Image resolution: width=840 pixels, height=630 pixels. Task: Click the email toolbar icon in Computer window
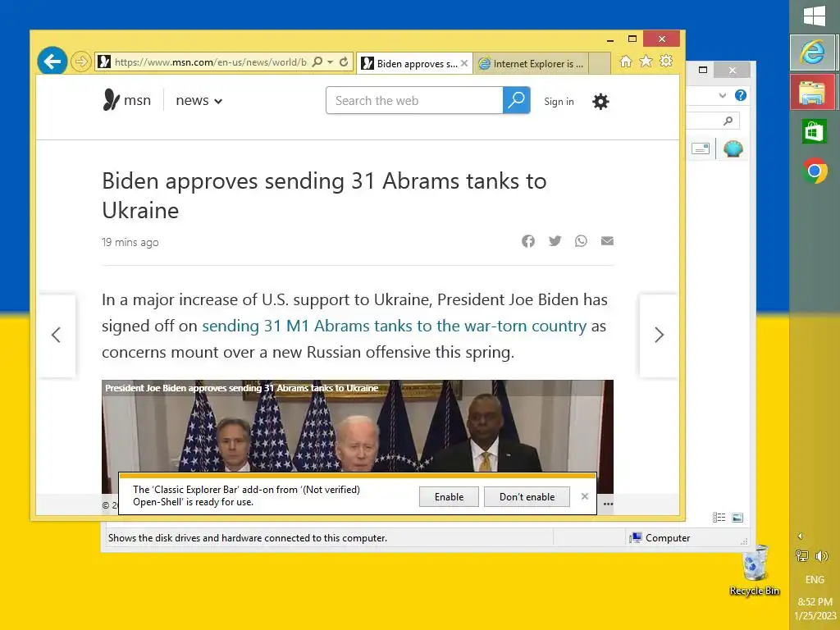click(x=701, y=148)
